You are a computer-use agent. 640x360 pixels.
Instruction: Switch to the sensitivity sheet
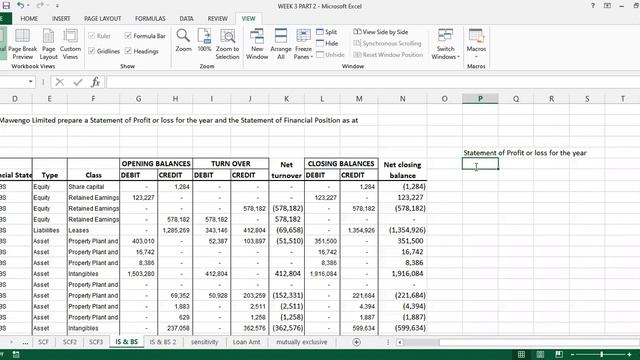[x=204, y=342]
